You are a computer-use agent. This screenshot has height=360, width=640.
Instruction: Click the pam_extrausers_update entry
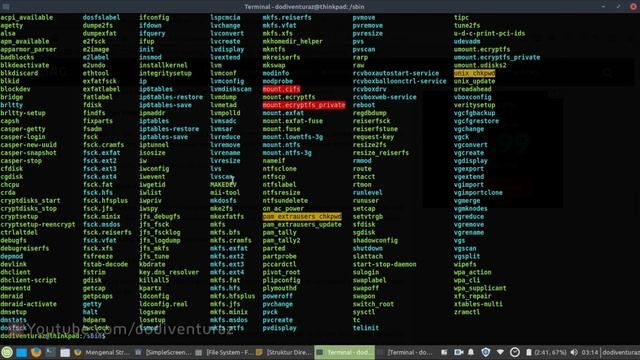point(302,224)
